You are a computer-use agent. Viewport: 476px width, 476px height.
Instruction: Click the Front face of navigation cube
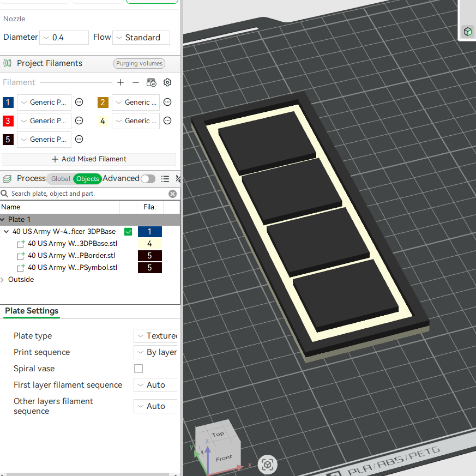pos(224,458)
